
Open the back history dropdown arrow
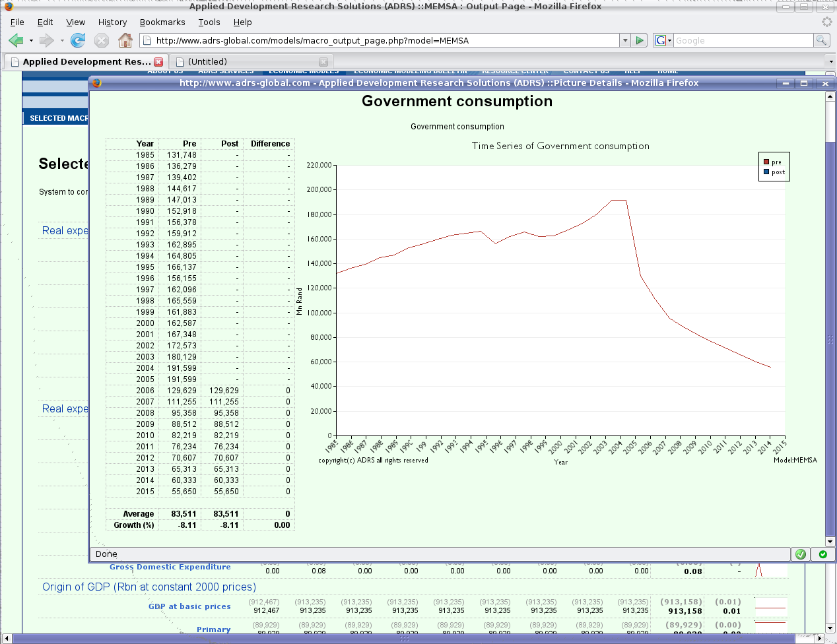tap(31, 41)
